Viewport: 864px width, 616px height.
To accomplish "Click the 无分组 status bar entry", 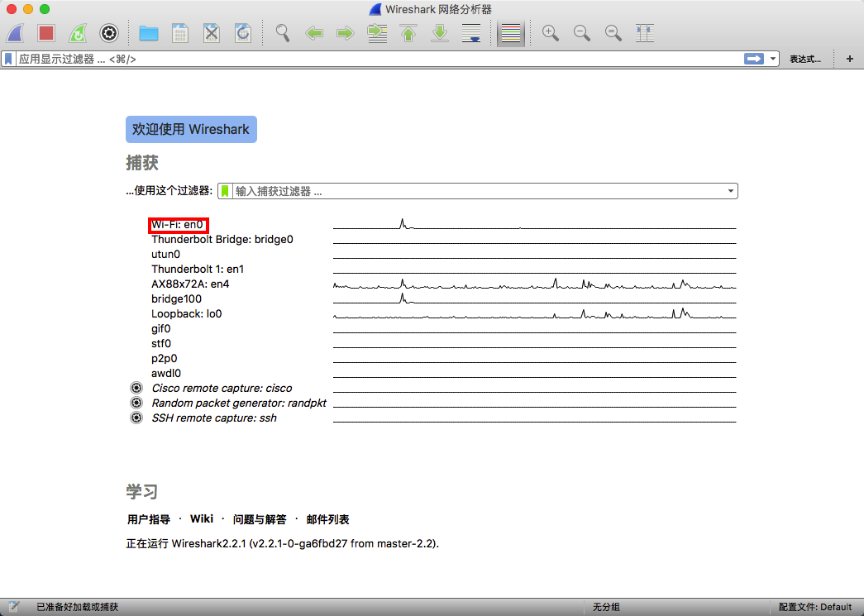I will (x=606, y=607).
